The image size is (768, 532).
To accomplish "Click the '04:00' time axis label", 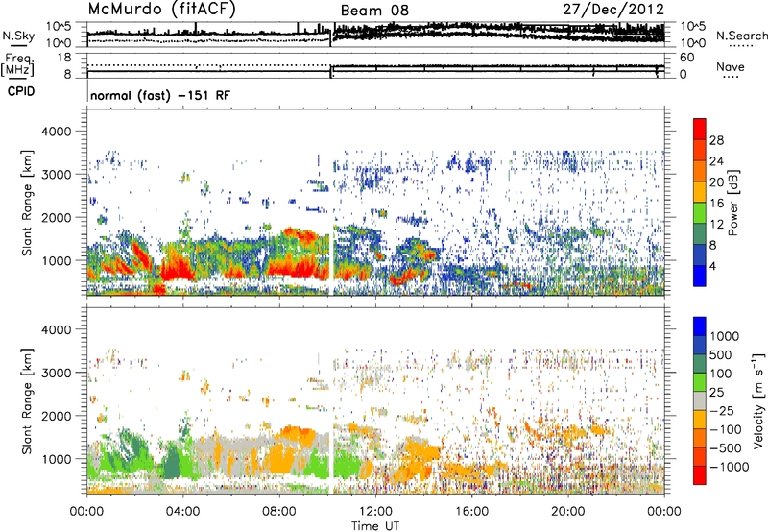I will [182, 511].
